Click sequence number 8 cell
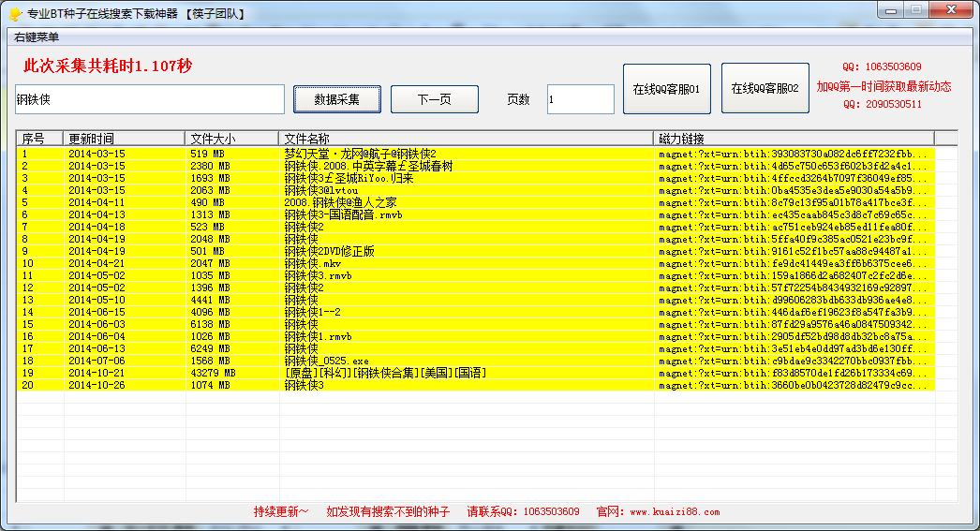Viewport: 980px width, 531px height. point(25,239)
